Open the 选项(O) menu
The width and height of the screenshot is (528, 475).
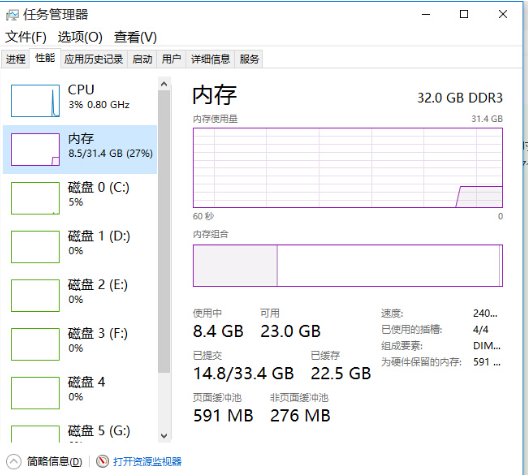point(80,37)
